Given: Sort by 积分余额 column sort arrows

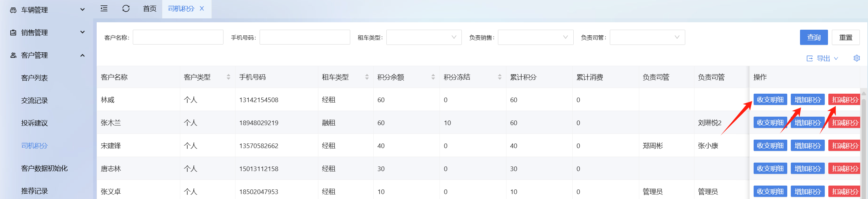Looking at the screenshot, I should point(433,77).
